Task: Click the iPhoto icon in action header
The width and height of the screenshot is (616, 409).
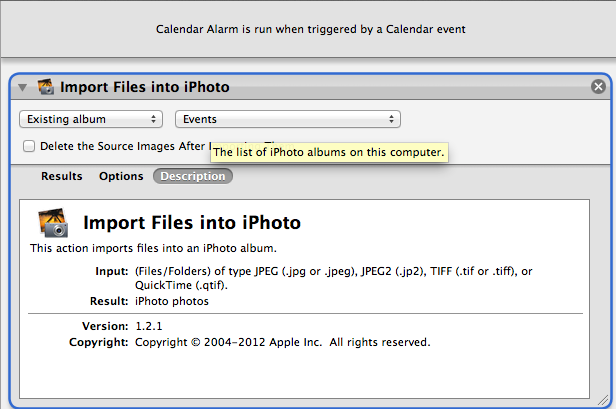Action: (46, 86)
